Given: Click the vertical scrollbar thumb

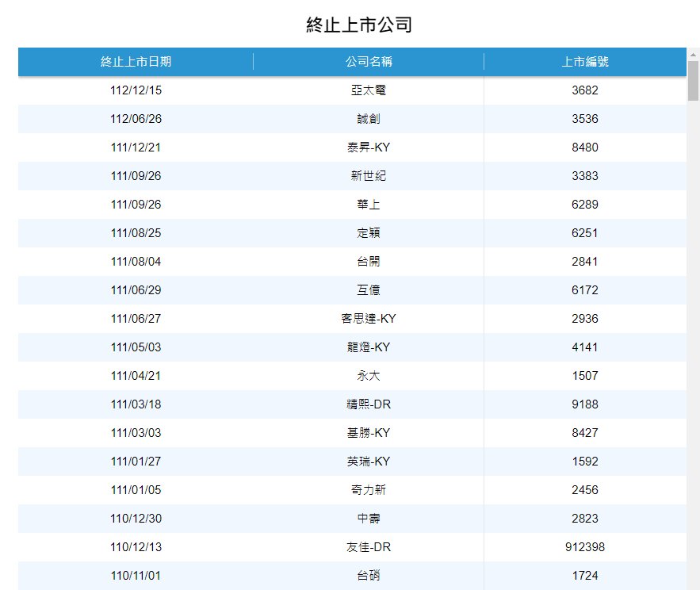Looking at the screenshot, I should tap(693, 79).
